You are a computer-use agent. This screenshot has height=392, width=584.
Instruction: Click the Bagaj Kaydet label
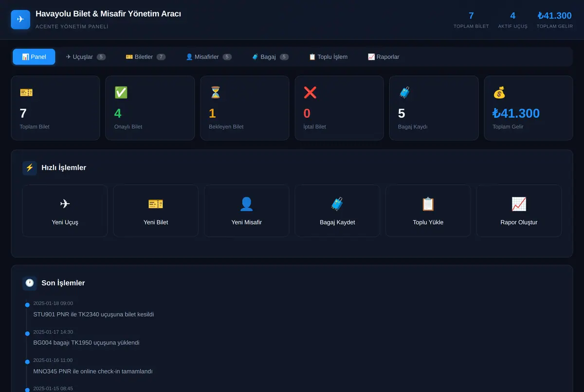click(x=337, y=222)
